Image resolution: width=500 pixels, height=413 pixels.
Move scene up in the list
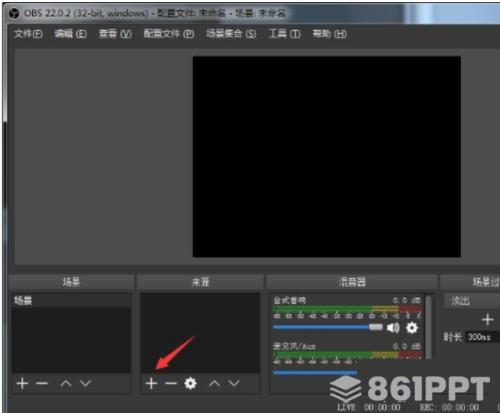66,383
